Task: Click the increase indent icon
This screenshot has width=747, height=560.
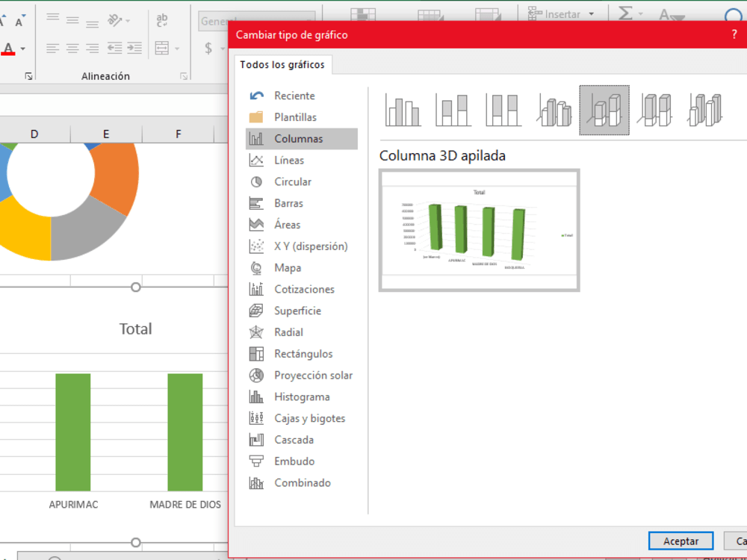Action: [x=134, y=48]
